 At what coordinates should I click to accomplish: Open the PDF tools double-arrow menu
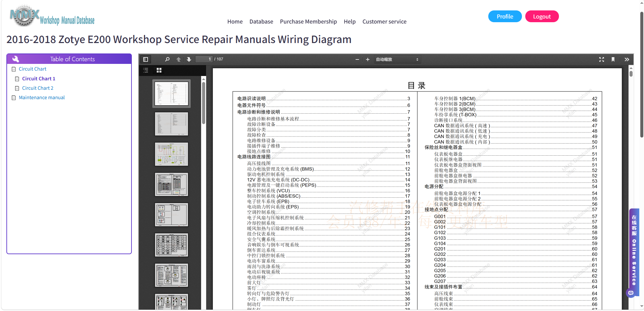point(627,60)
